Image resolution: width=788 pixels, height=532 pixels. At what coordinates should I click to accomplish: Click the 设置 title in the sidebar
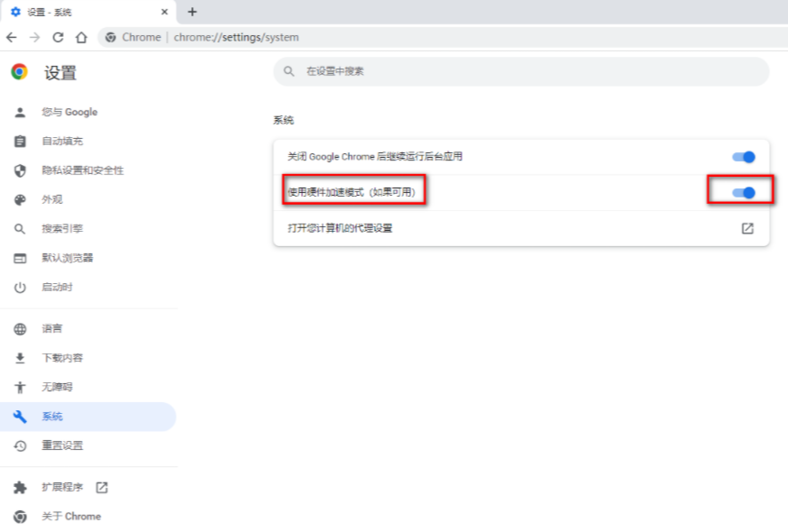(60, 73)
